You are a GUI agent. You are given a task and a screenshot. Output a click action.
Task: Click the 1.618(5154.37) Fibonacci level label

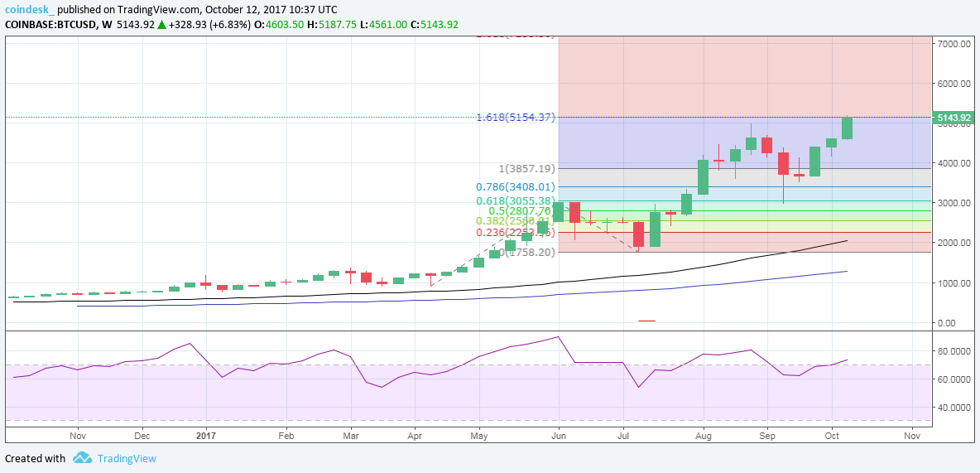click(x=516, y=117)
